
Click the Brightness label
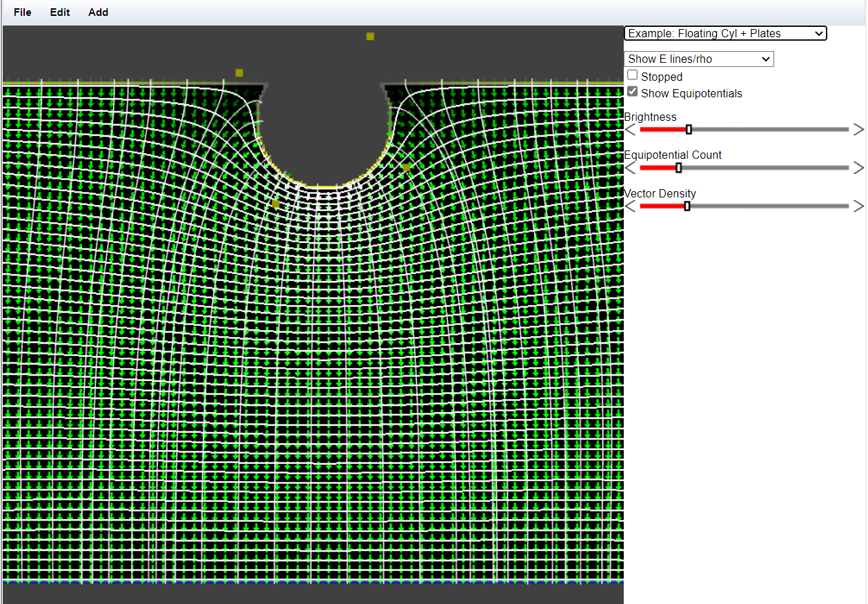click(x=650, y=117)
